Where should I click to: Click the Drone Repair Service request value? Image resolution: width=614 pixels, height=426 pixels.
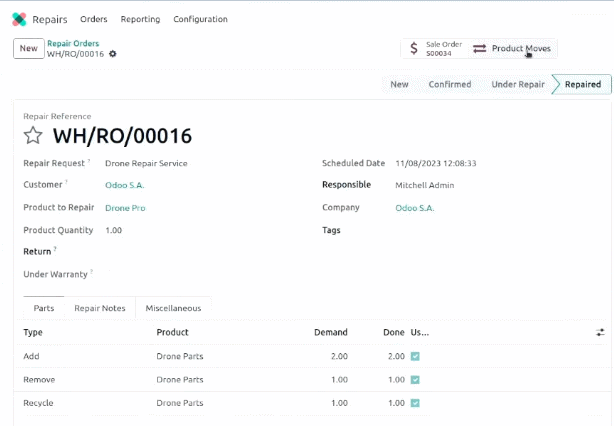pyautogui.click(x=146, y=163)
